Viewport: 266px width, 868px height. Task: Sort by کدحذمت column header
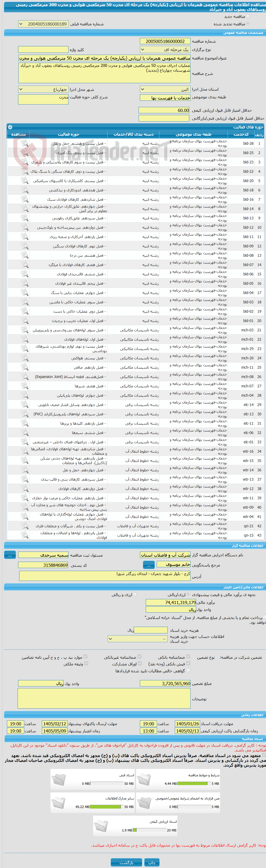pos(241,134)
